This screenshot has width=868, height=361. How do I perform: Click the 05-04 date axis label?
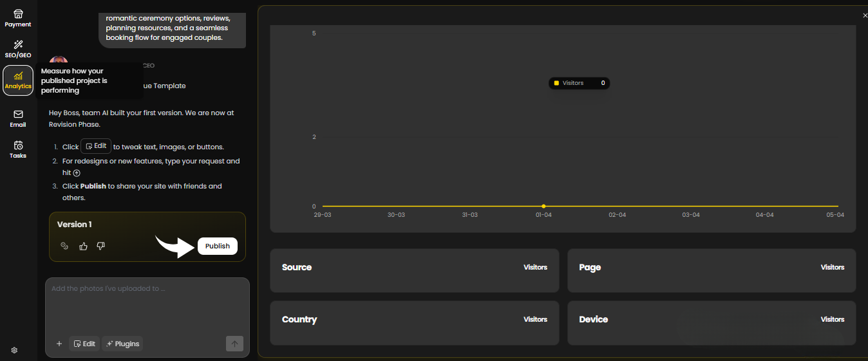coord(836,215)
